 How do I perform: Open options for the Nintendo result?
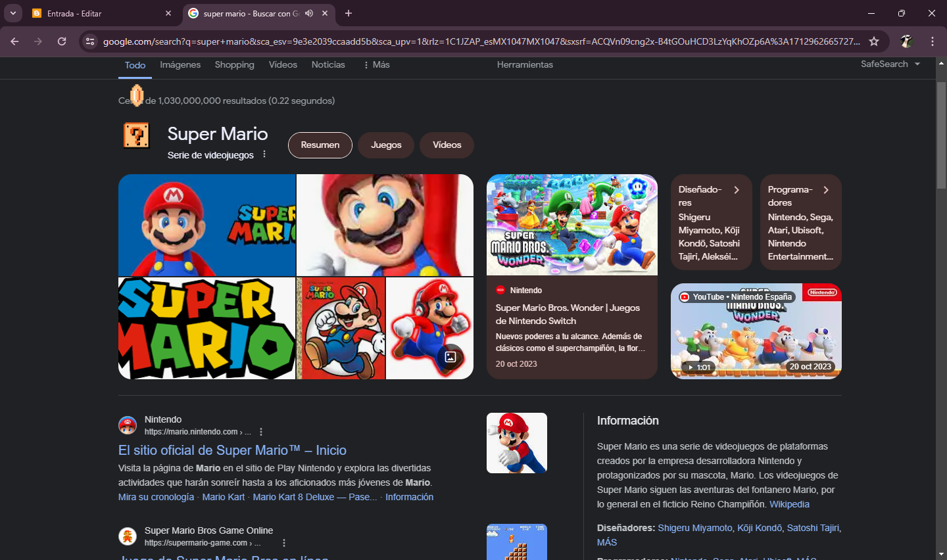[x=261, y=432]
